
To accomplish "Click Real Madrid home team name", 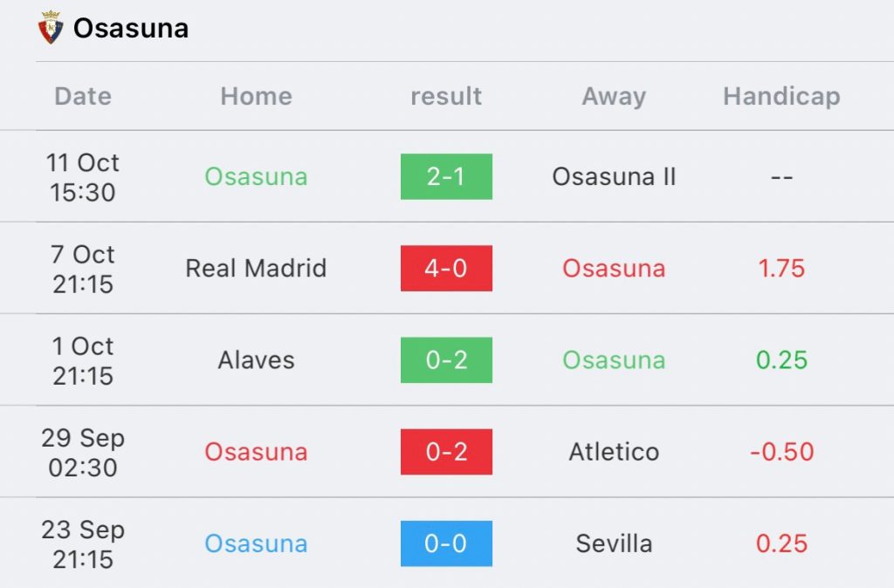I will (256, 269).
